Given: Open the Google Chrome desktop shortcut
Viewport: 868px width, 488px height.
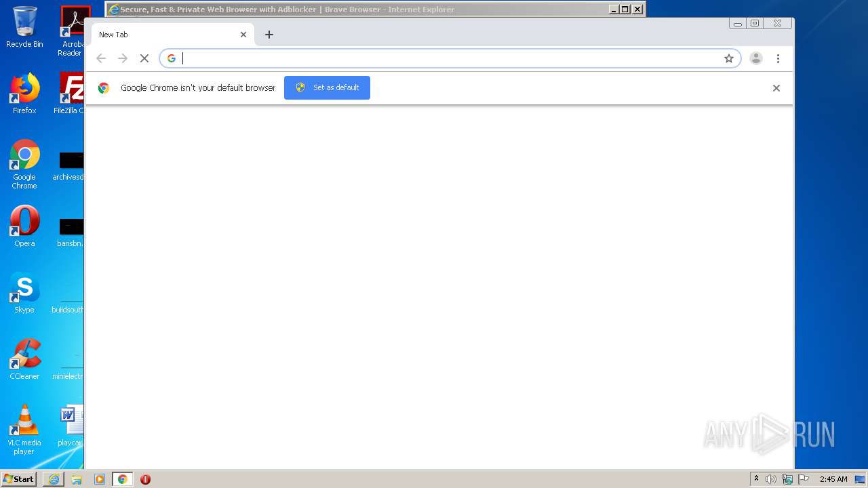Looking at the screenshot, I should [24, 164].
